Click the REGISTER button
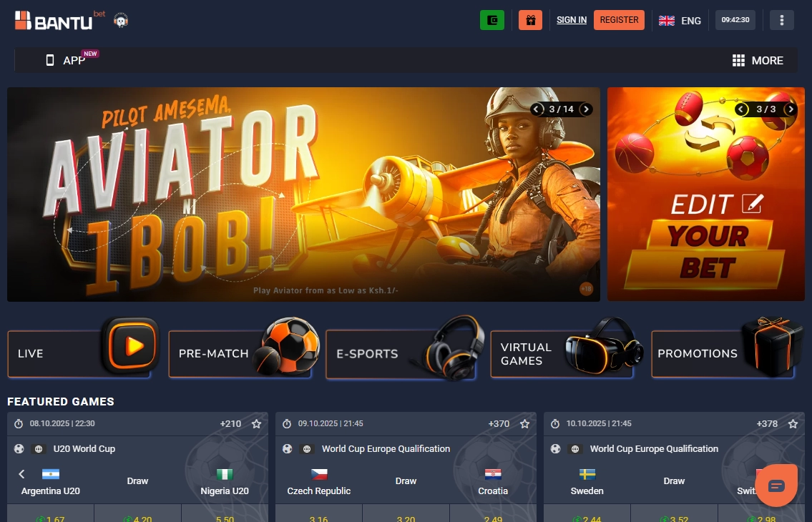The height and width of the screenshot is (522, 812). (619, 20)
